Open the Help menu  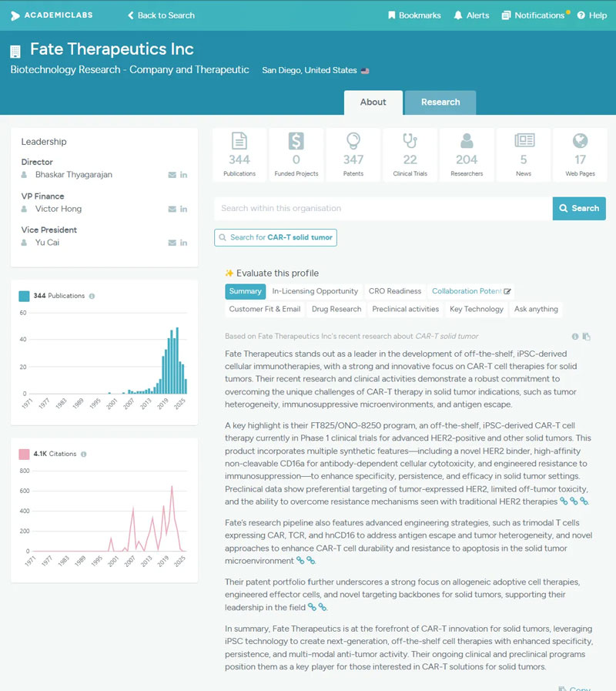(x=592, y=15)
